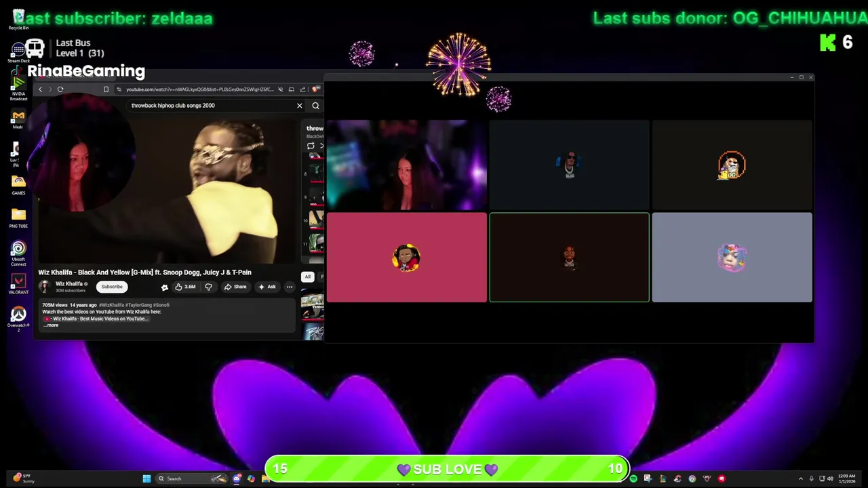This screenshot has width=868, height=488.
Task: Toggle playlist shuffle icon
Action: click(x=321, y=146)
